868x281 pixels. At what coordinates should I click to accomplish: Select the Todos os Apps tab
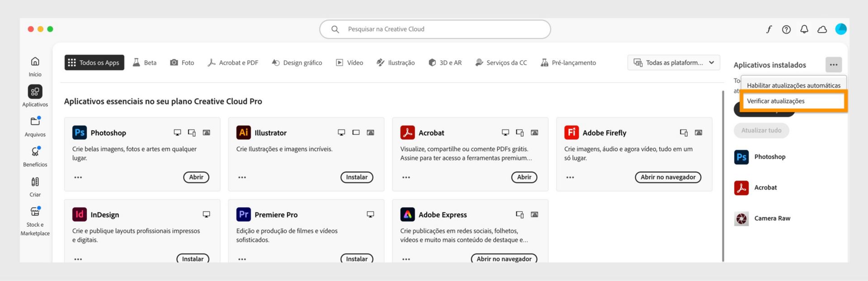pyautogui.click(x=94, y=62)
